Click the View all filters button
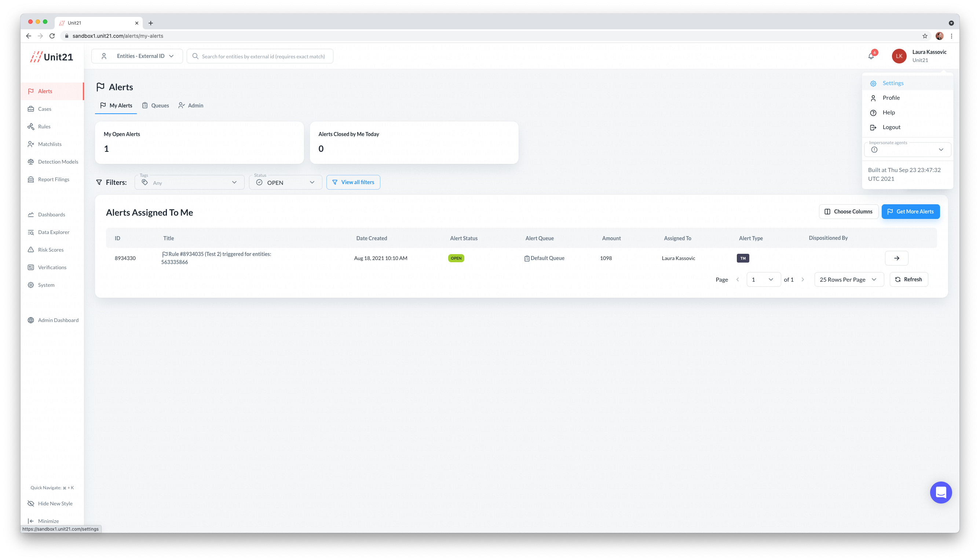This screenshot has width=980, height=560. click(353, 182)
